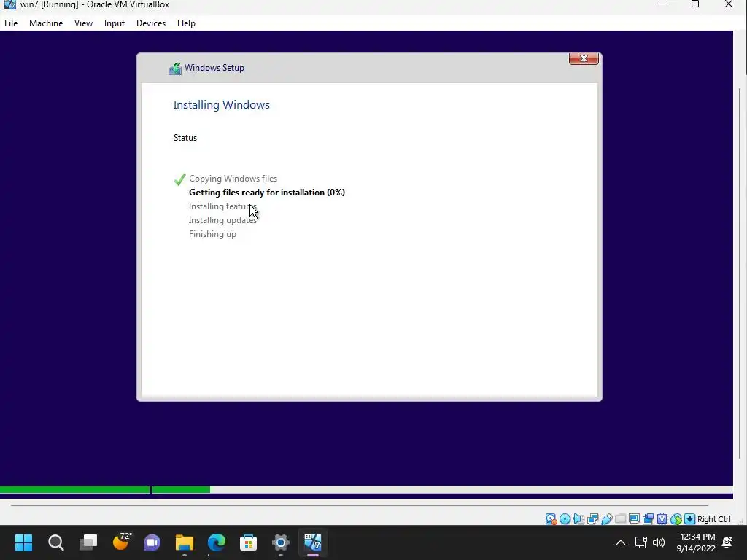Click the Windows Setup title icon
The height and width of the screenshot is (560, 747).
(175, 69)
